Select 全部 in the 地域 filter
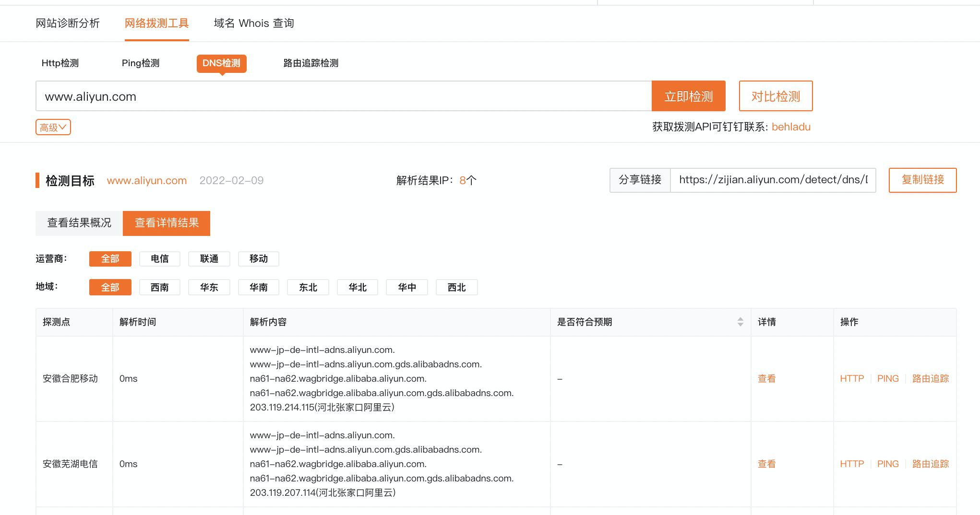Viewport: 980px width, 515px height. [x=110, y=287]
